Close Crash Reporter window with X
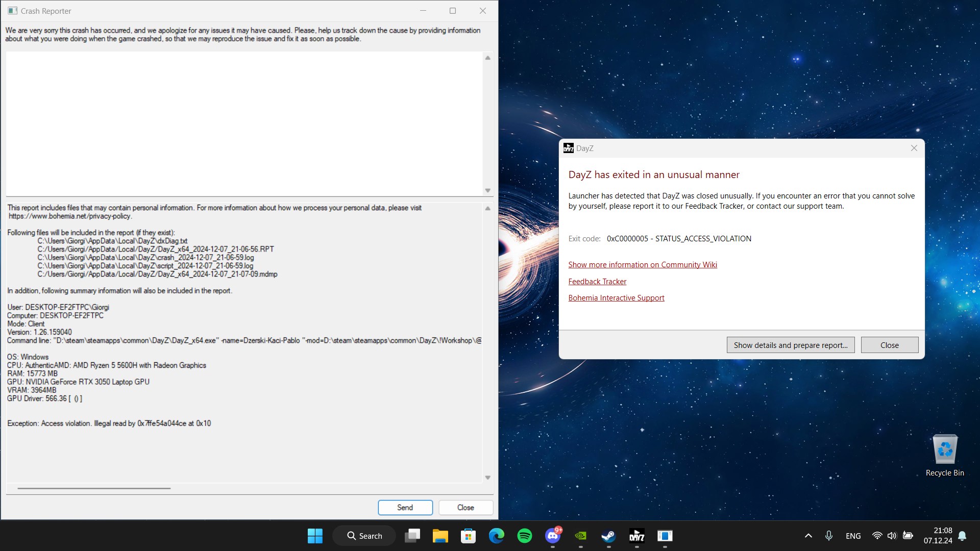Viewport: 980px width, 551px height. [483, 11]
